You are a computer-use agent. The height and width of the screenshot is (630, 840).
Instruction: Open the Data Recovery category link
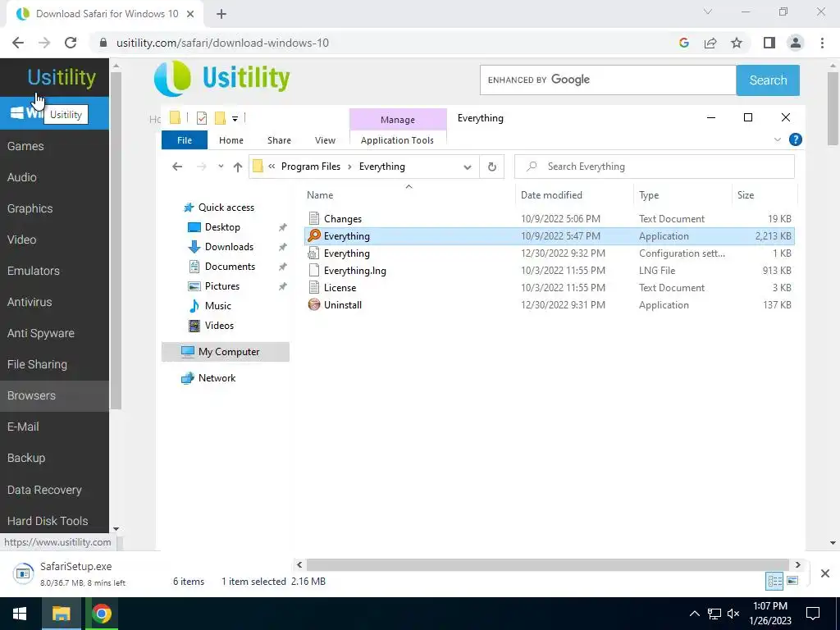coord(44,490)
